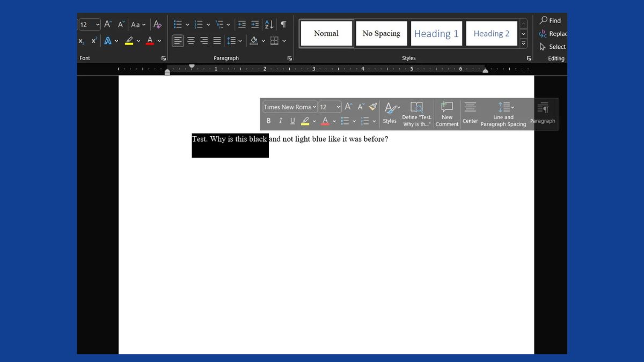The height and width of the screenshot is (362, 644).
Task: Click the Clear All Formatting icon in ribbon
Action: pos(157,25)
